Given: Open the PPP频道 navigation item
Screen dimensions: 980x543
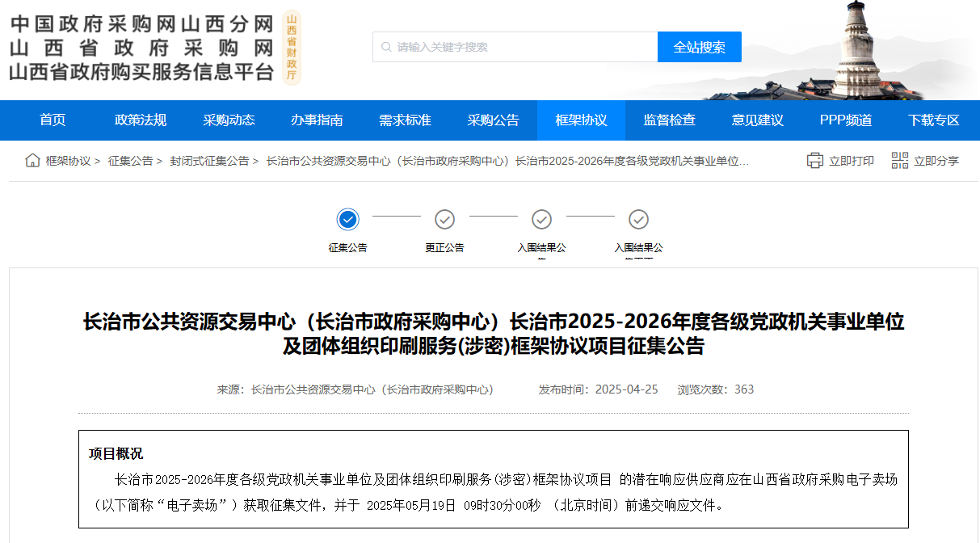Looking at the screenshot, I should 846,120.
